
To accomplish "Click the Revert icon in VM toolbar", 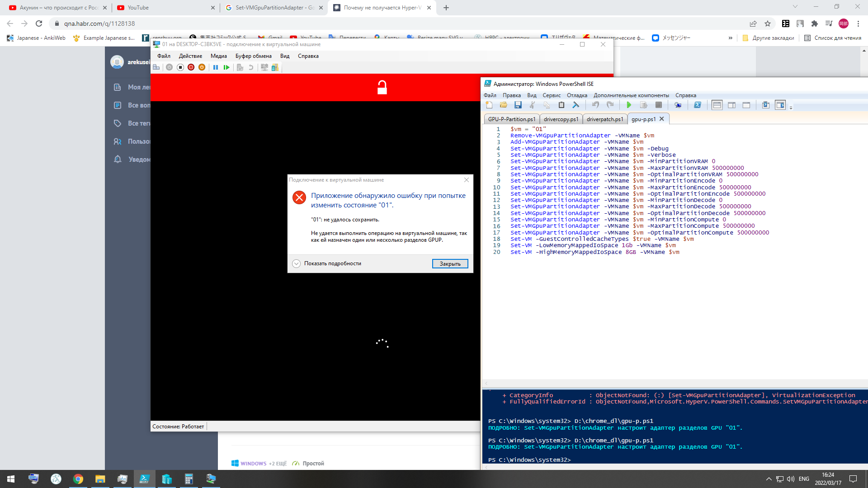I will pos(251,67).
